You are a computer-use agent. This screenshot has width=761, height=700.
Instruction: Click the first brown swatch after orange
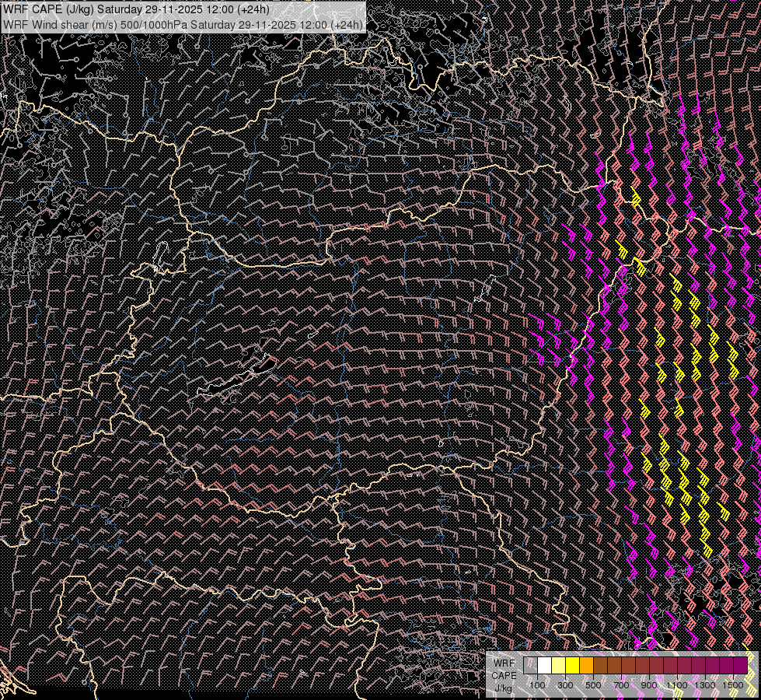600,666
